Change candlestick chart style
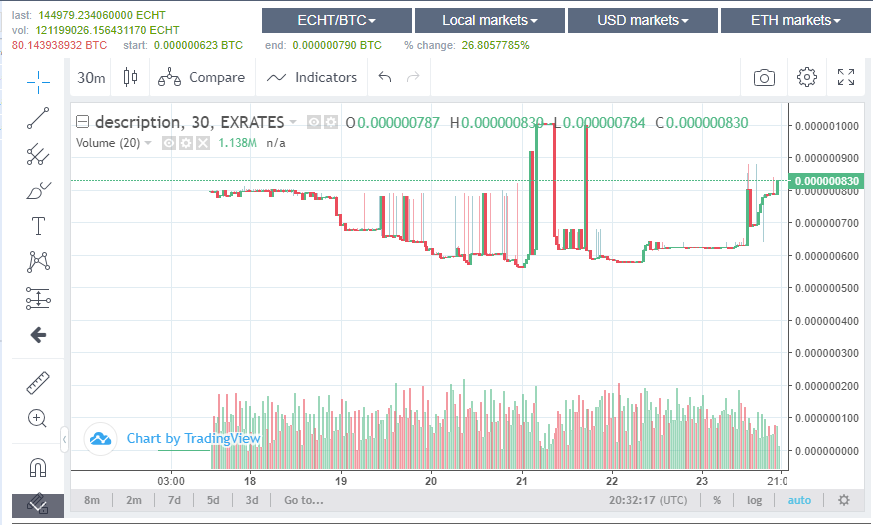Viewport: 873px width, 525px height. click(x=130, y=78)
